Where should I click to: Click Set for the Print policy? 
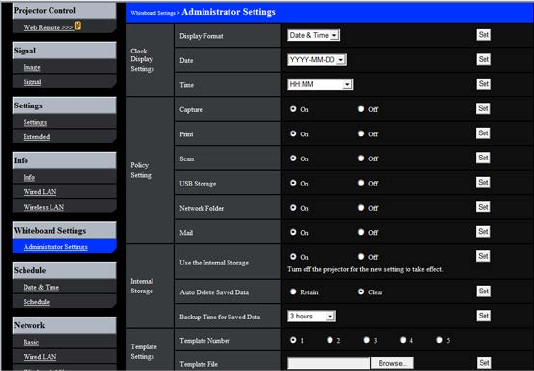(483, 133)
